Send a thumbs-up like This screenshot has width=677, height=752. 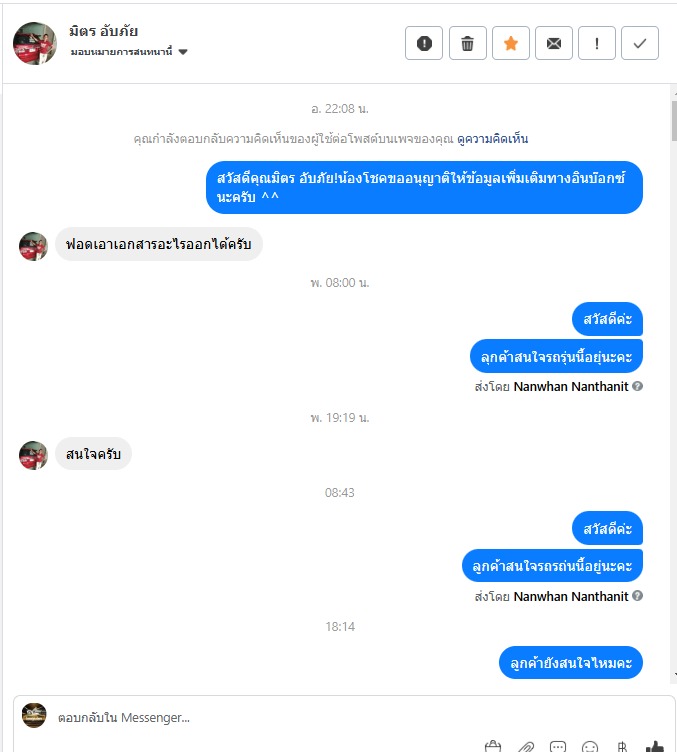pyautogui.click(x=655, y=746)
